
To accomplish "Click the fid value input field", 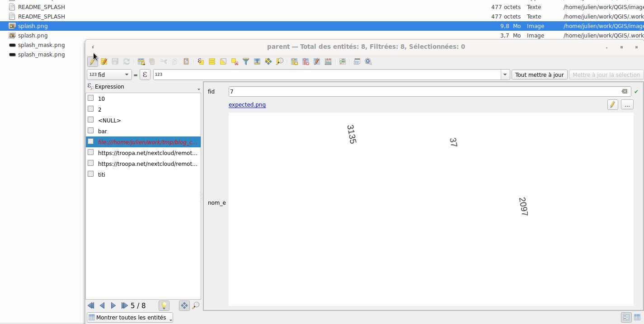I will 425,92.
